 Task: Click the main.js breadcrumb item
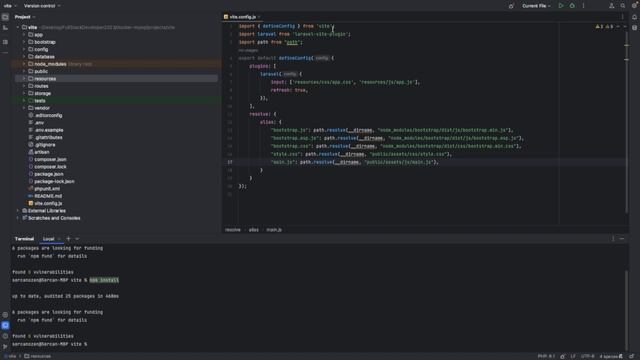click(274, 230)
